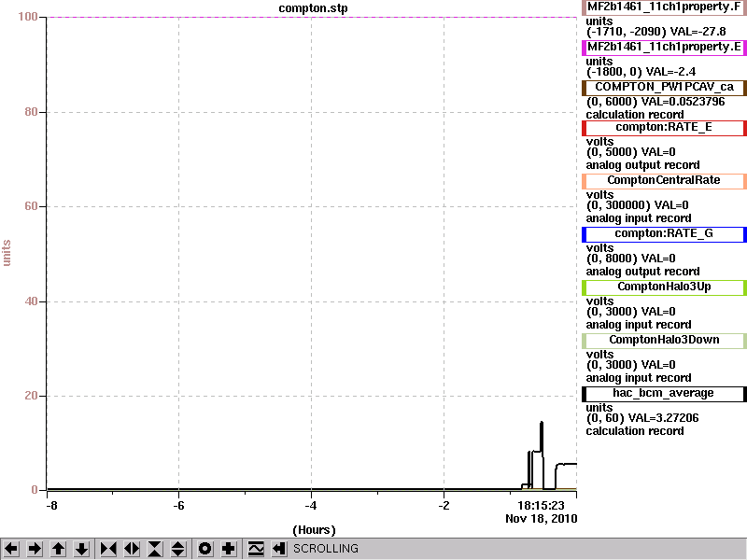Click the SCROLLING status label

click(325, 549)
